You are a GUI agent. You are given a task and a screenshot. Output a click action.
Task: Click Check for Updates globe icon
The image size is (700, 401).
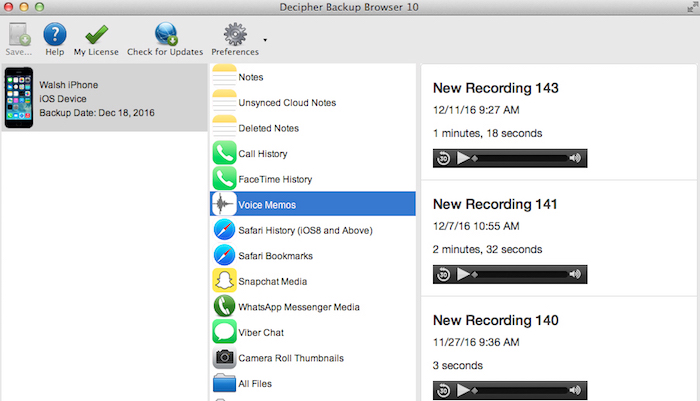point(166,34)
